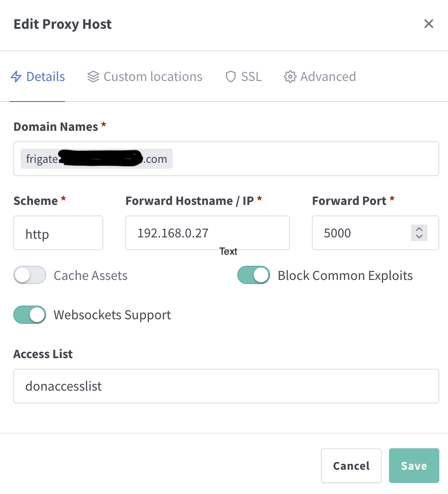Click the frigate domain name tag
Image resolution: width=448 pixels, height=494 pixels.
[x=96, y=159]
